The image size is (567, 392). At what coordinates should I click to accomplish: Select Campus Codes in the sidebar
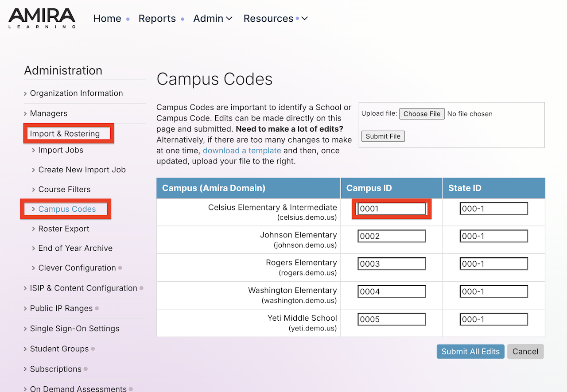click(67, 209)
